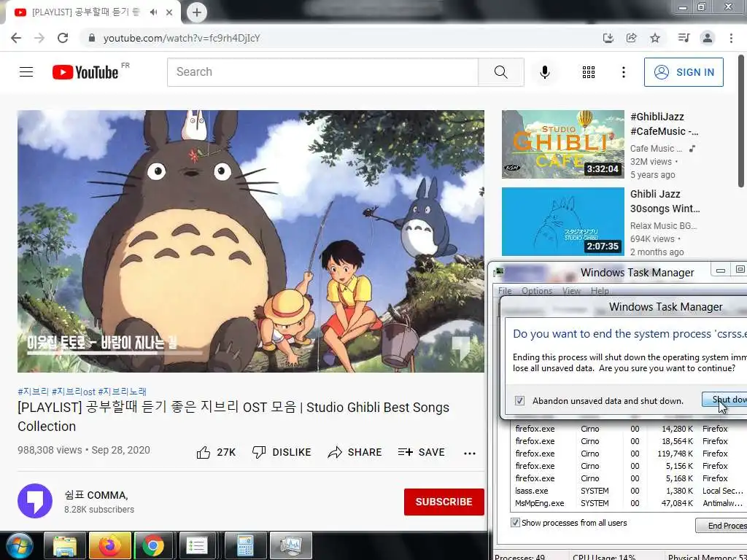This screenshot has height=560, width=747.
Task: Open Firefox from taskbar
Action: 110,545
